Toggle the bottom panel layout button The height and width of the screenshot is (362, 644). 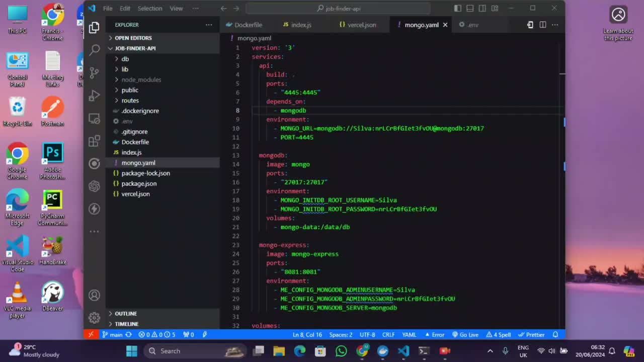point(470,8)
